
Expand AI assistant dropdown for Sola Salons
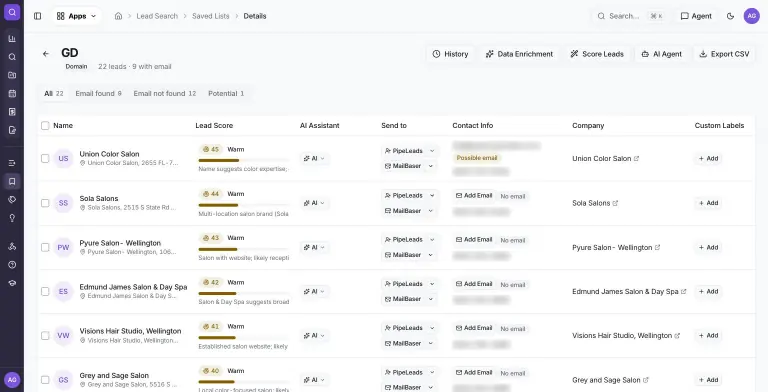314,203
